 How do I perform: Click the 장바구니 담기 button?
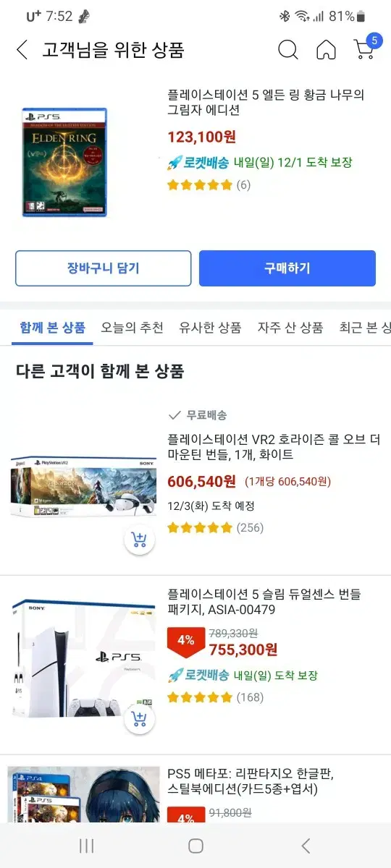[x=104, y=268]
